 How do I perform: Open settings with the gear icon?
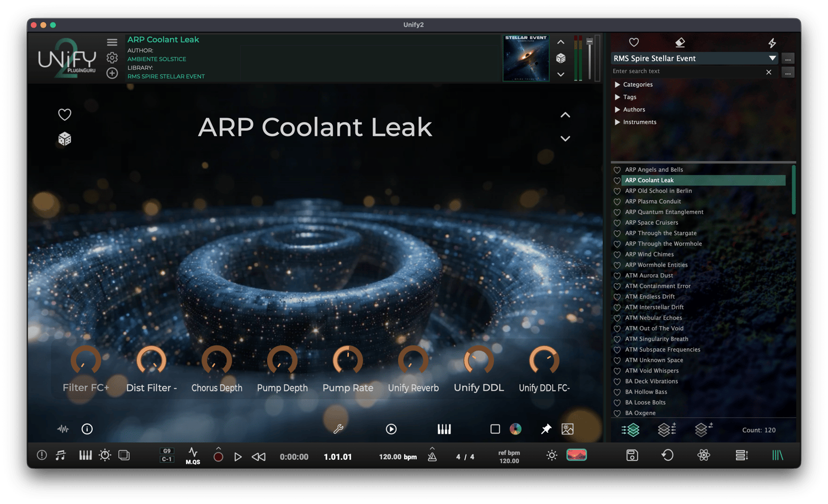(112, 58)
